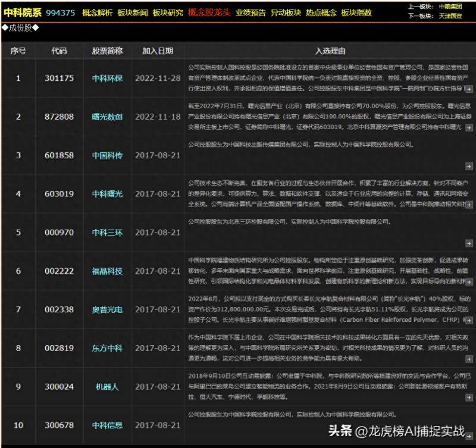
Task: Open the 热点概念 tab
Action: pyautogui.click(x=321, y=12)
